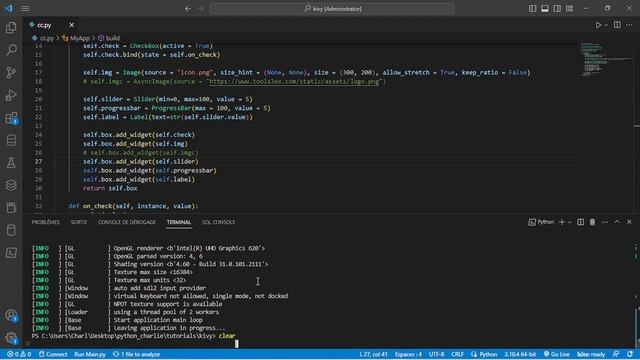640x360 pixels.
Task: Click Go Live in status bar
Action: (556, 354)
